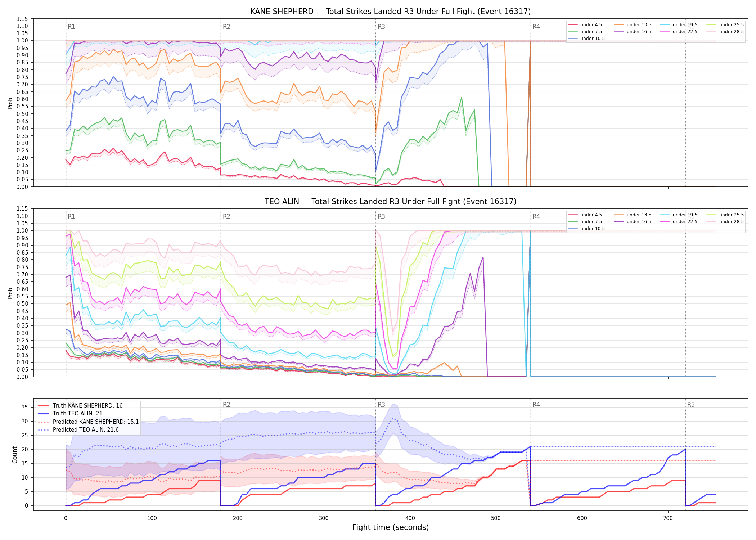Click the 200 seconds x-axis tick label
Viewport: 756px width, 540px height.
(x=238, y=518)
